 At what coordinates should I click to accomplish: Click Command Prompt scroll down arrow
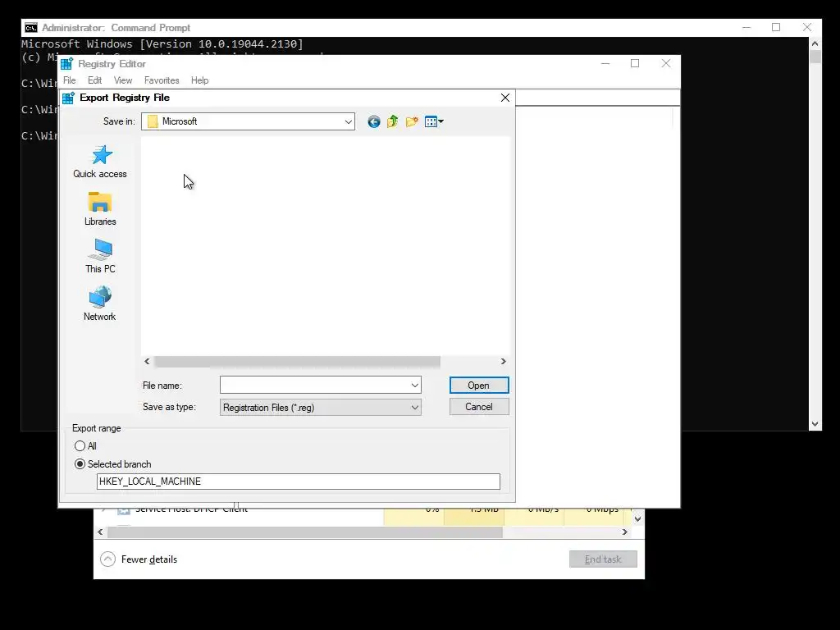815,424
